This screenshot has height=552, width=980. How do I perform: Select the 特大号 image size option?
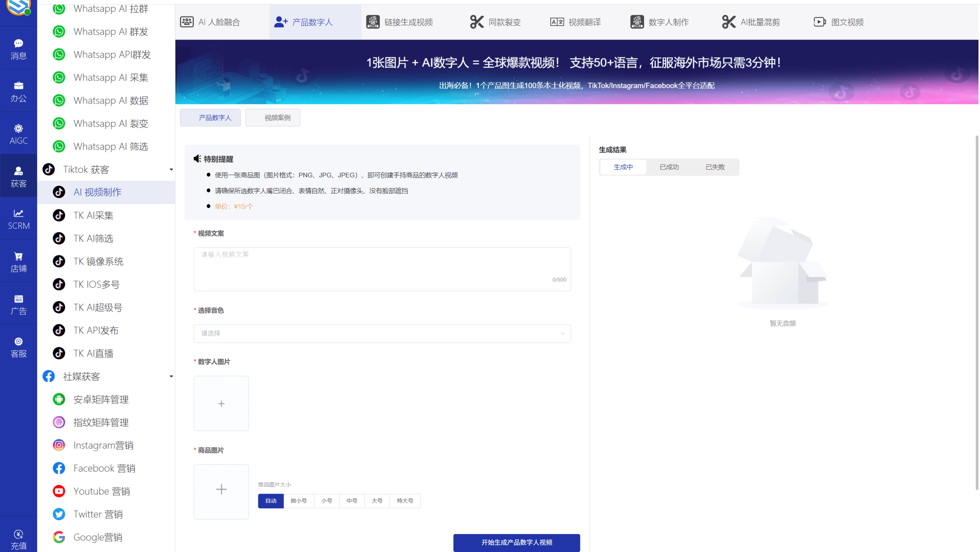pyautogui.click(x=405, y=501)
